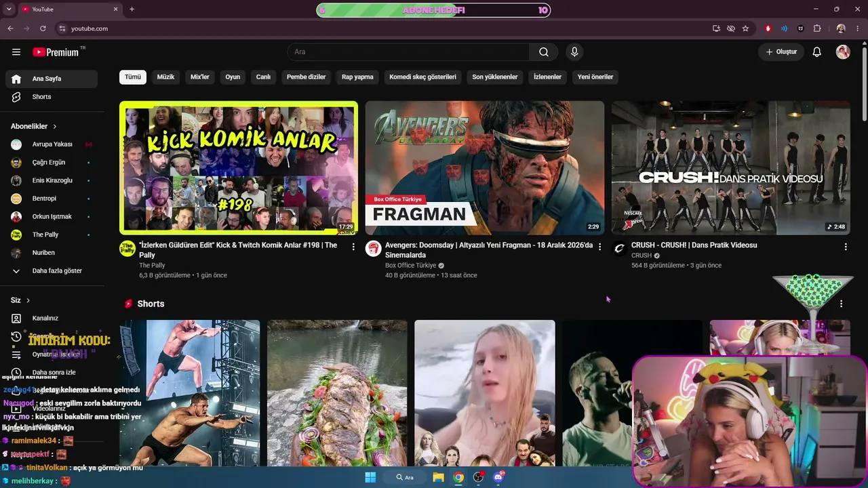Open the blue sound waves extension

click(x=785, y=28)
